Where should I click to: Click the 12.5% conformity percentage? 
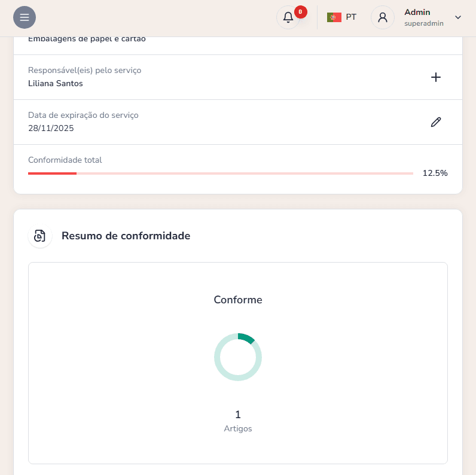coord(435,173)
